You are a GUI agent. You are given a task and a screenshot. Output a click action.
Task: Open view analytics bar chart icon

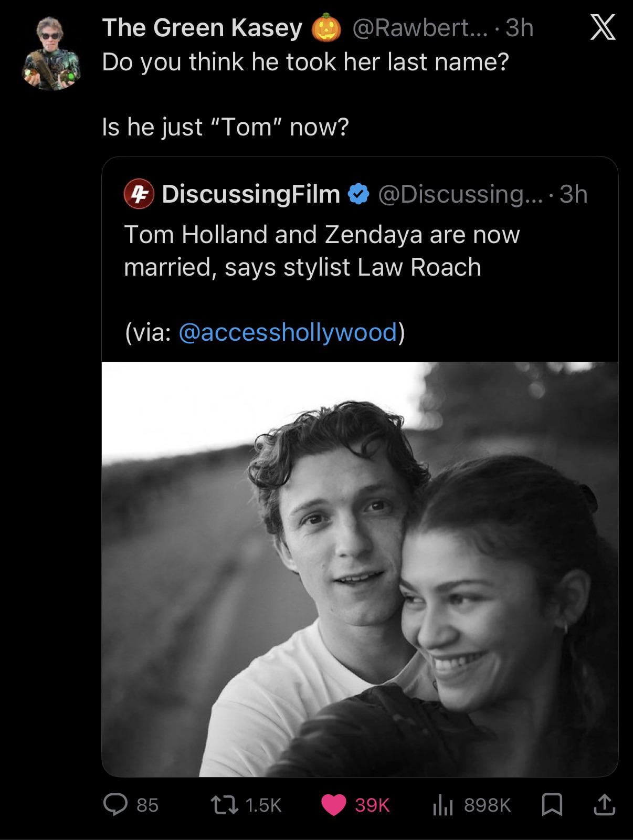coord(442,805)
